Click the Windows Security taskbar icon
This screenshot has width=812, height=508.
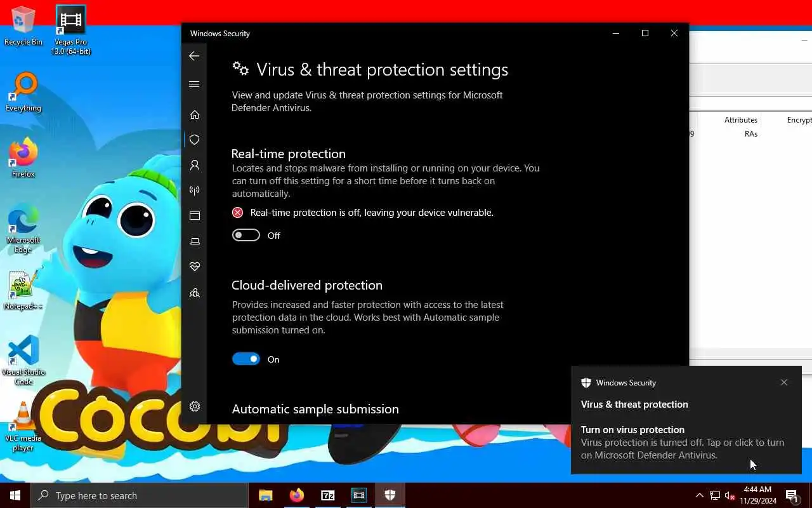click(390, 495)
